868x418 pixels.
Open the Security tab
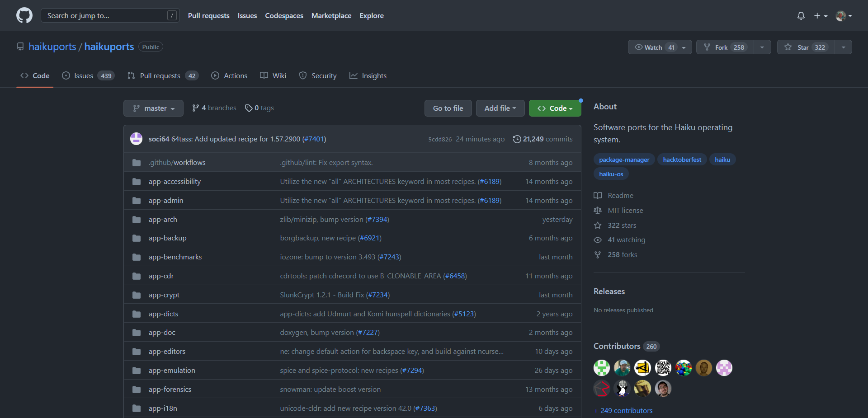pyautogui.click(x=318, y=75)
